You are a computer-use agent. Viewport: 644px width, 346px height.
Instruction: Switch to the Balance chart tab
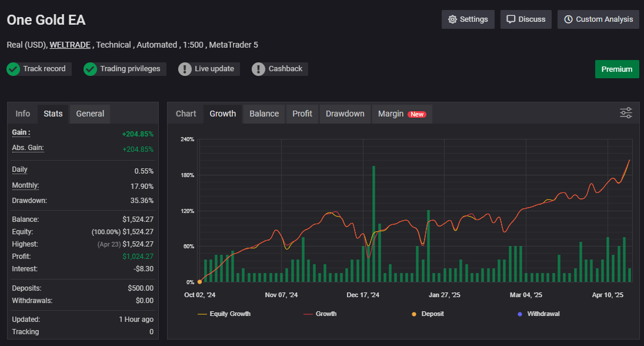264,114
